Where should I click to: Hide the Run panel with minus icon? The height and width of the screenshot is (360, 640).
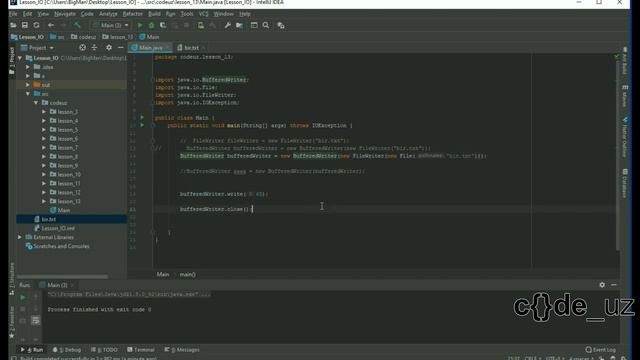pos(614,285)
